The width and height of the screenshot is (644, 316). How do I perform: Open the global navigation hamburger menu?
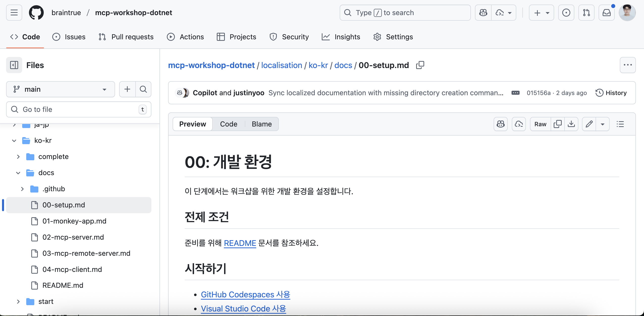[14, 13]
